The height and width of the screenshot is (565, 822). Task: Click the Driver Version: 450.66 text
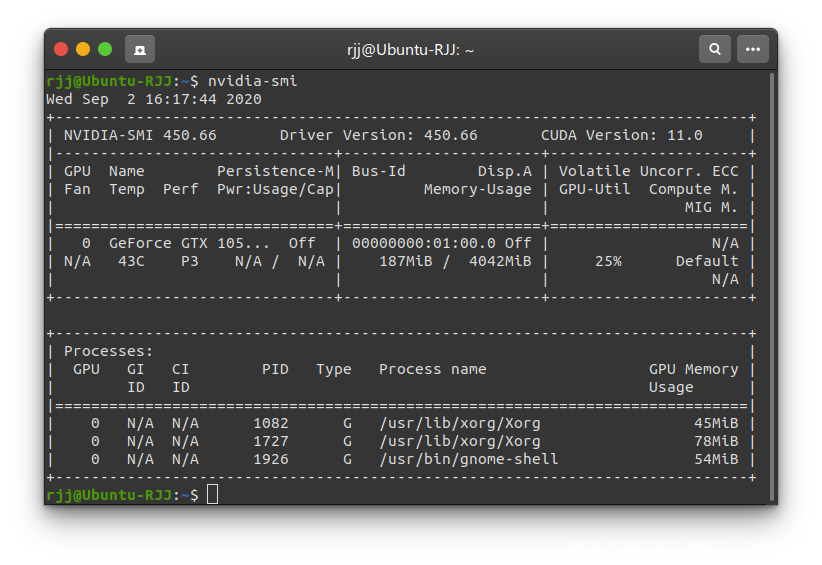click(x=378, y=135)
